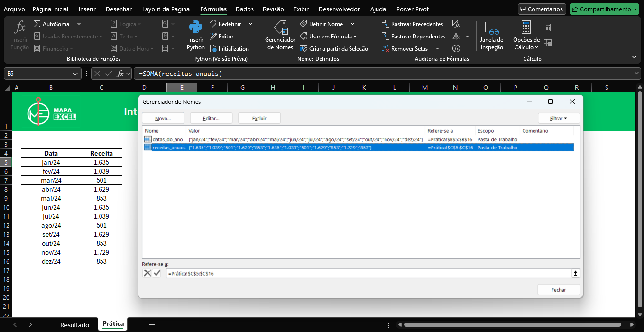Click the Refere-se a input field
644x332 pixels.
pos(369,273)
